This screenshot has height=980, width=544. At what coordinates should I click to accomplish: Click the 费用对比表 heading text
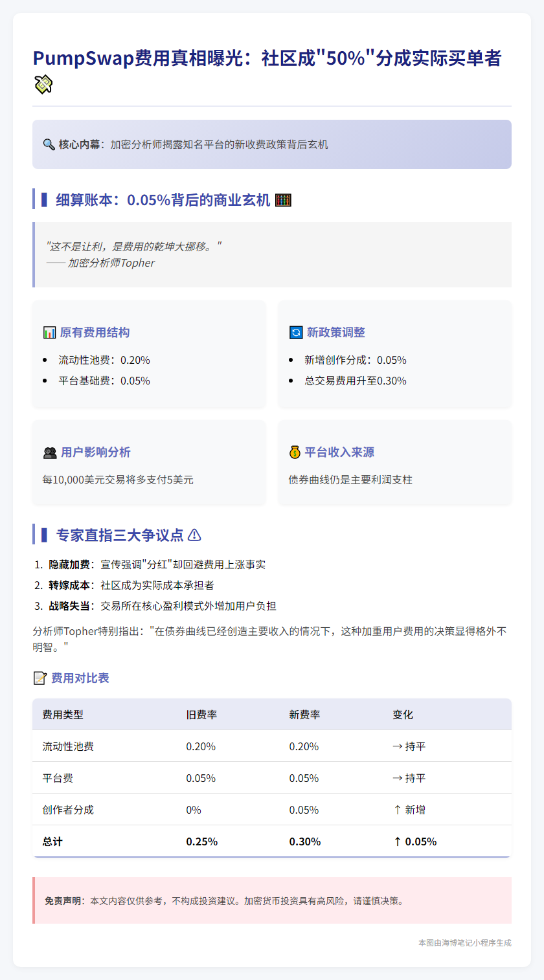[80, 678]
